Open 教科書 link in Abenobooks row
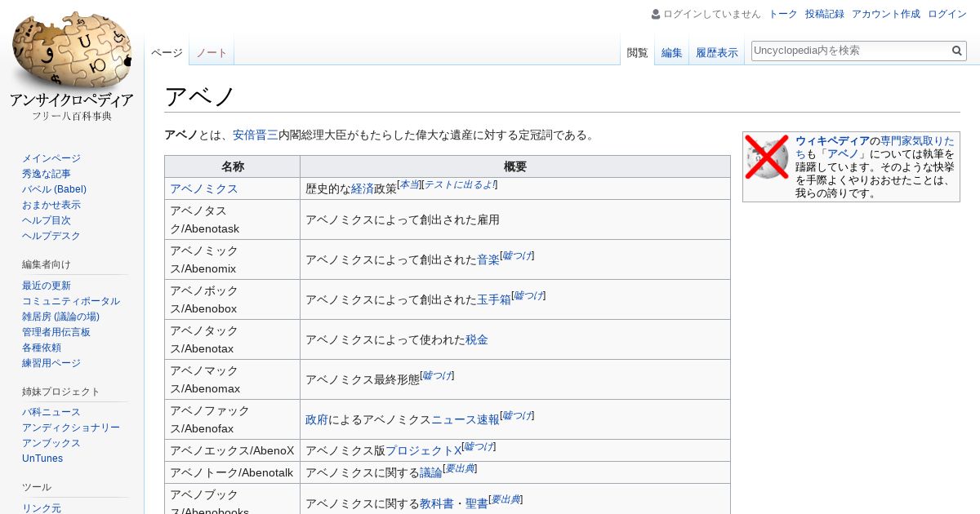The height and width of the screenshot is (514, 980). (x=437, y=504)
